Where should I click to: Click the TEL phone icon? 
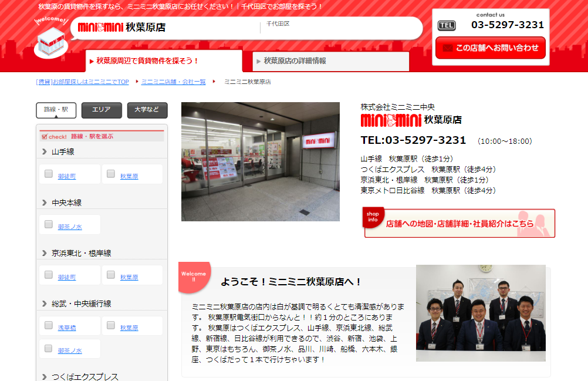447,25
